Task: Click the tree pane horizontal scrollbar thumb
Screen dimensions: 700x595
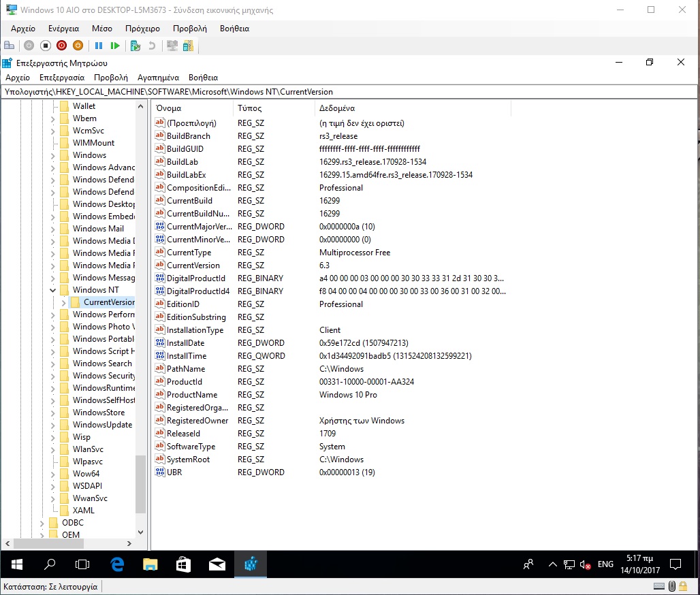Action: (x=48, y=544)
